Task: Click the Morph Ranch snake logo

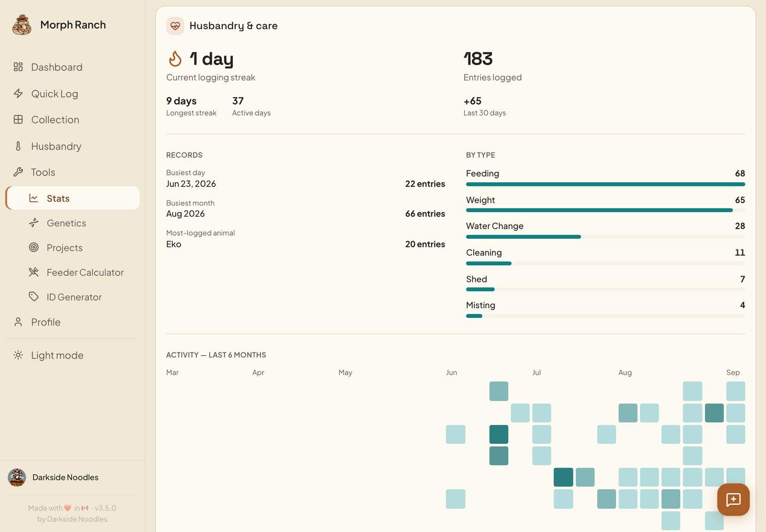Action: tap(22, 25)
